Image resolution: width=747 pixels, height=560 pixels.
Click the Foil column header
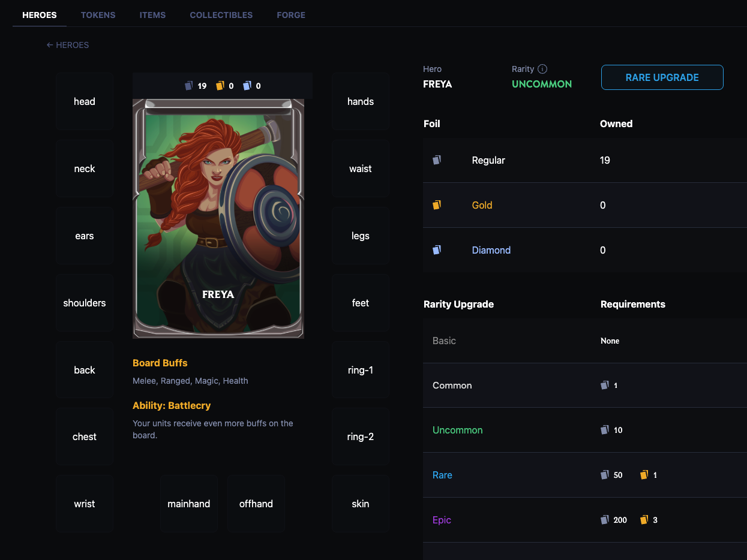tap(432, 124)
